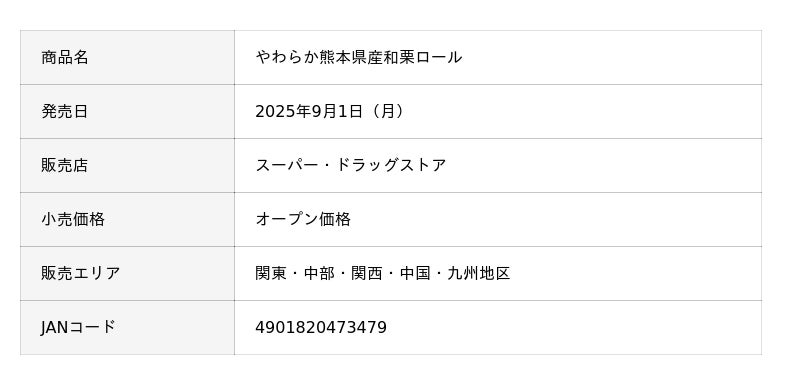The height and width of the screenshot is (385, 800).
Task: Click the word 関東 in sales area
Action: coord(271,273)
